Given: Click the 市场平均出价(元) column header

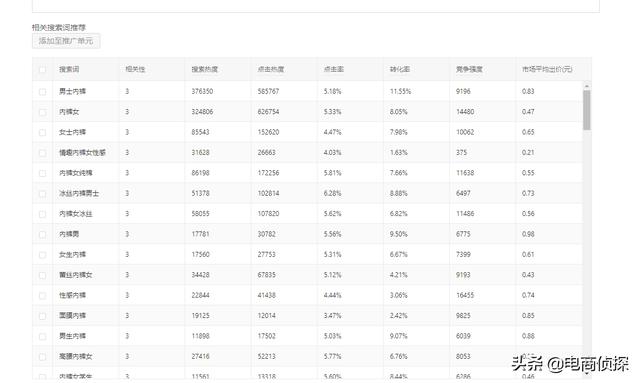Looking at the screenshot, I should click(x=547, y=69).
